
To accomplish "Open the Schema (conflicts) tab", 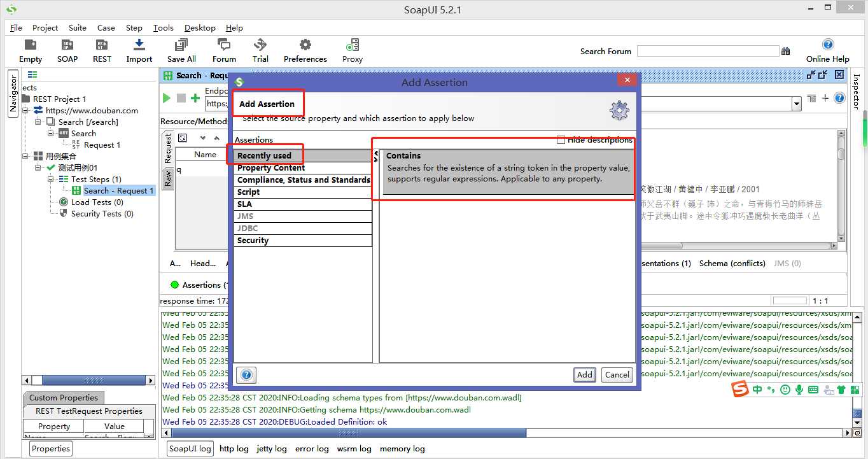I will pos(732,263).
